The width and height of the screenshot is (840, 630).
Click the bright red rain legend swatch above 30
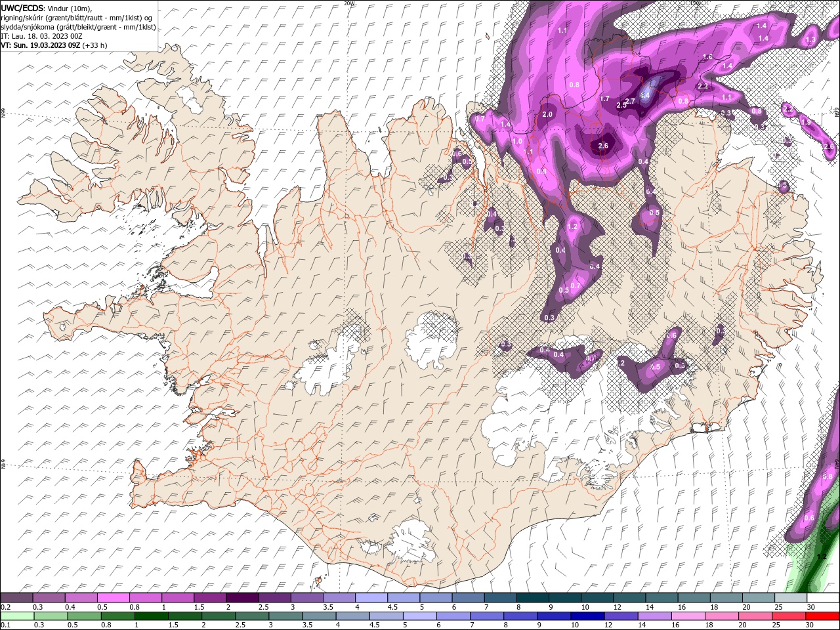[823, 616]
